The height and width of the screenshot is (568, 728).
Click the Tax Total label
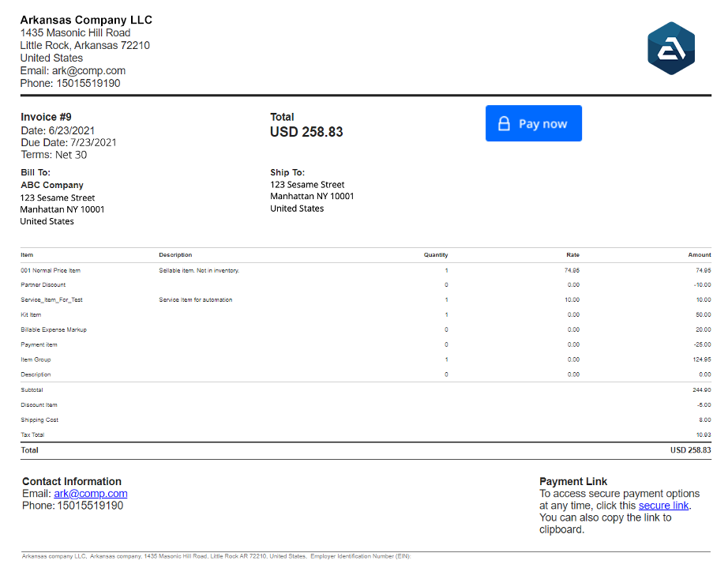(34, 435)
